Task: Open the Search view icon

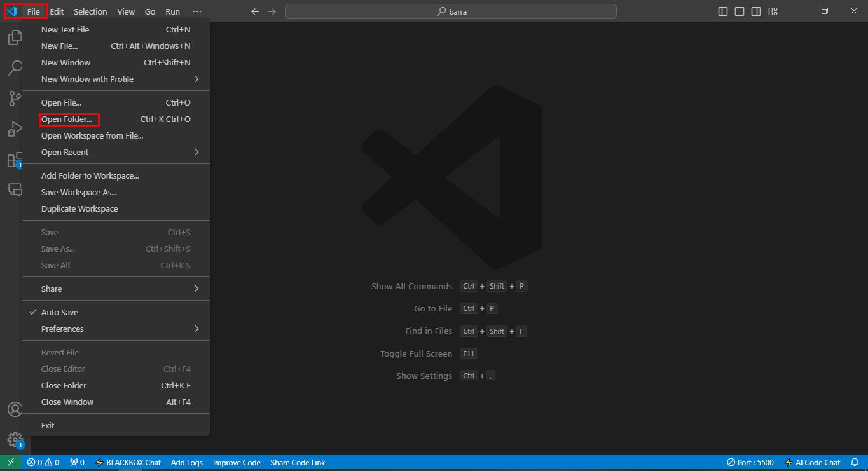Action: [x=15, y=68]
